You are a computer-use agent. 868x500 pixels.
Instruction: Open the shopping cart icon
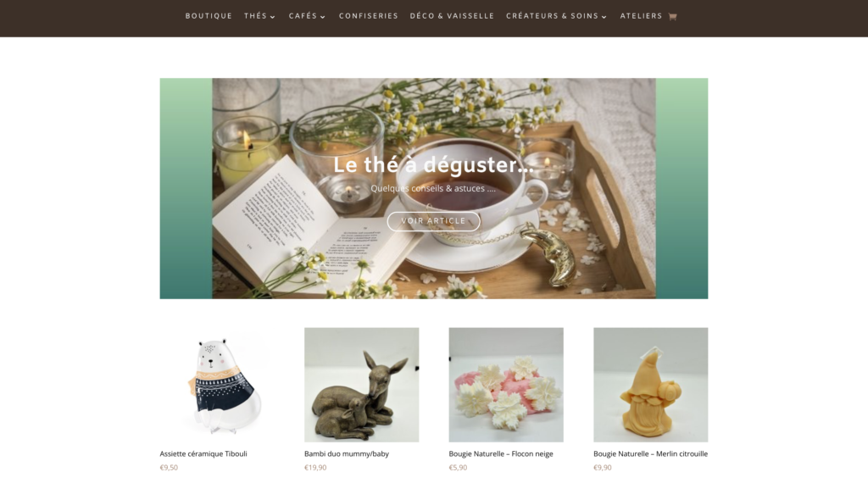coord(672,17)
